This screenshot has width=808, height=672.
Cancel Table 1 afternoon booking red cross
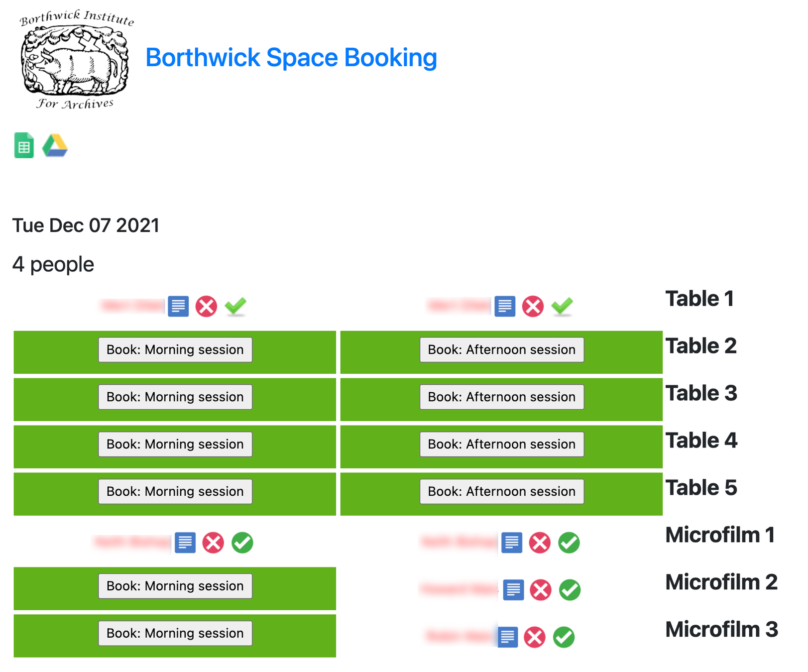(x=533, y=306)
